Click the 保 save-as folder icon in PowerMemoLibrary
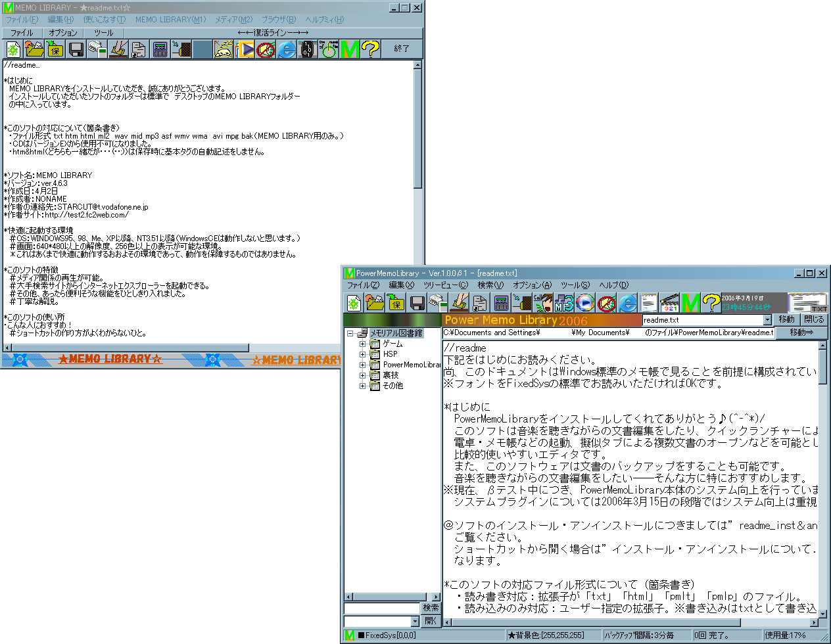Viewport: 831px width, 644px height. 396,303
